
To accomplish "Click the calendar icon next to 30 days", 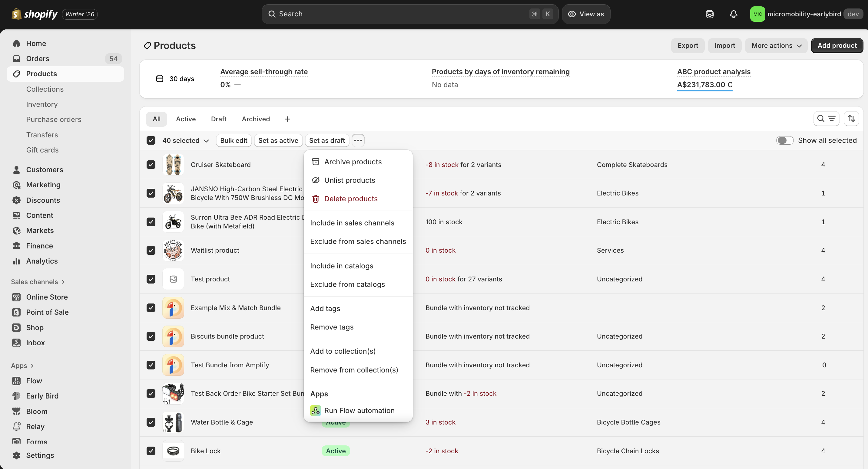I will 160,78.
